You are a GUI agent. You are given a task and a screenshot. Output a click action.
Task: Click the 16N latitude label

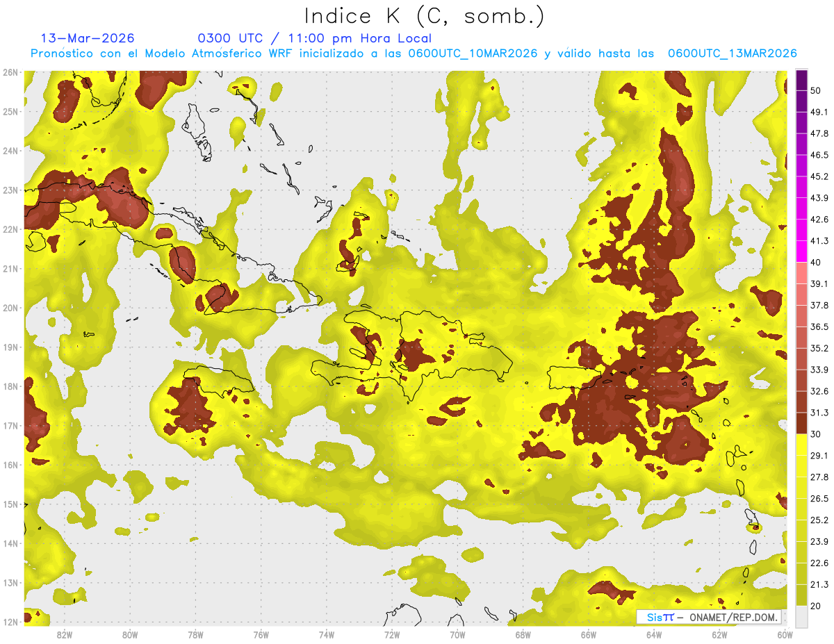[x=10, y=465]
